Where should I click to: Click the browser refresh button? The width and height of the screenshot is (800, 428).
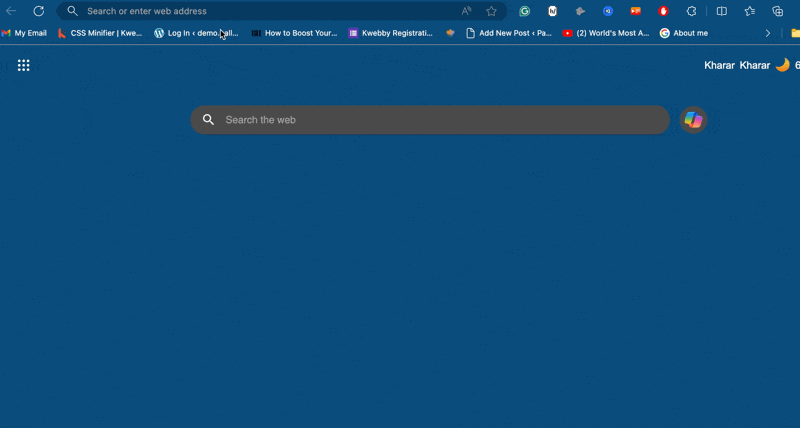38,11
